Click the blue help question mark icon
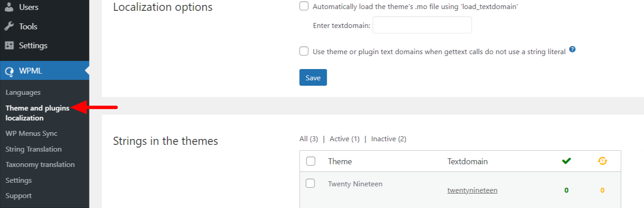This screenshot has width=644, height=208. (x=572, y=50)
